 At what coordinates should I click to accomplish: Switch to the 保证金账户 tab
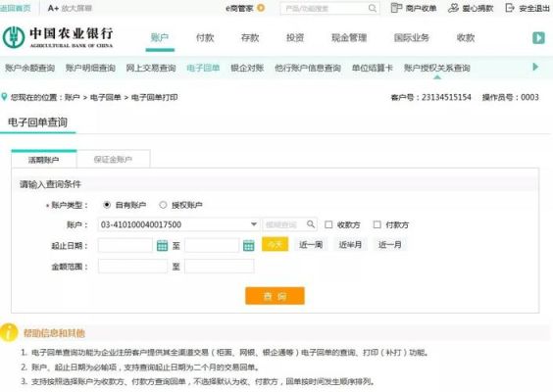(x=113, y=160)
